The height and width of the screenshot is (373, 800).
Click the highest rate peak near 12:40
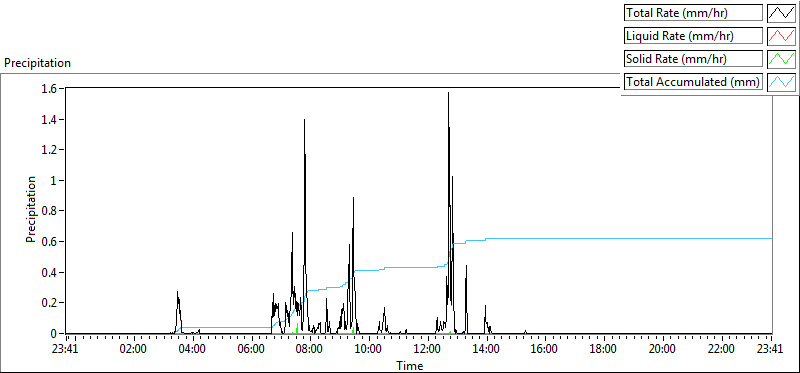pyautogui.click(x=448, y=93)
